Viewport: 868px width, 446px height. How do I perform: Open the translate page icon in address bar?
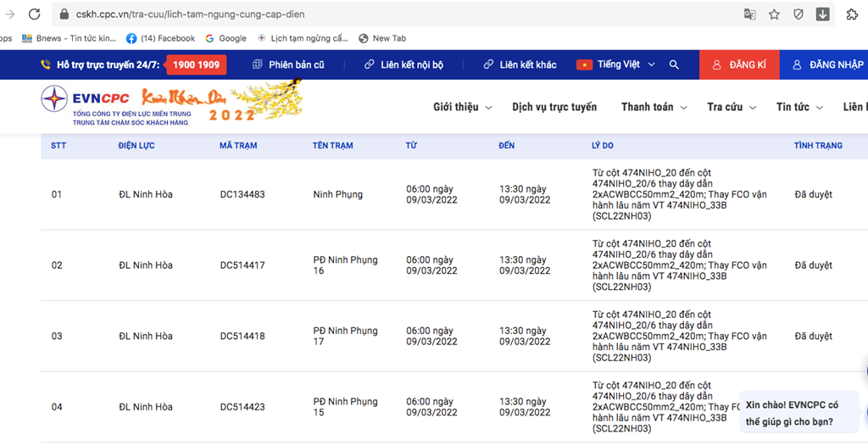point(749,14)
